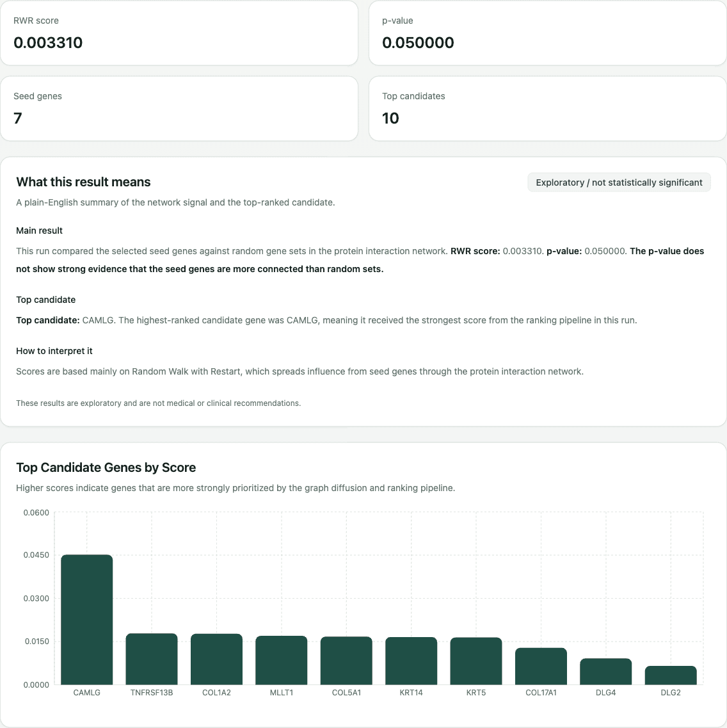
Task: Click the bold 'Top candidate:' label in paragraph
Action: [x=48, y=320]
